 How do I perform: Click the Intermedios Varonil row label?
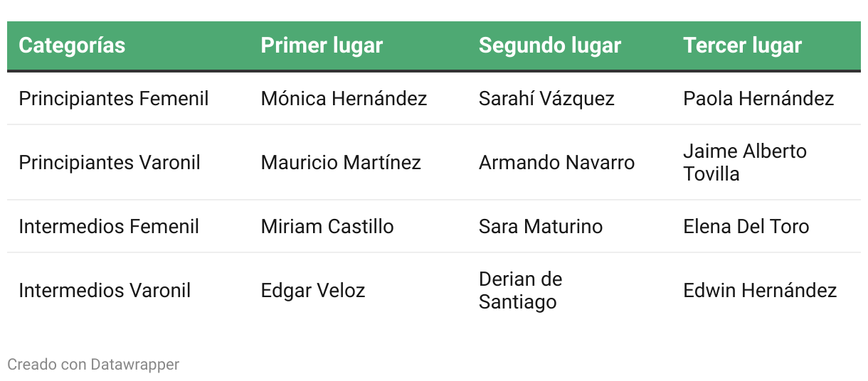tap(105, 290)
